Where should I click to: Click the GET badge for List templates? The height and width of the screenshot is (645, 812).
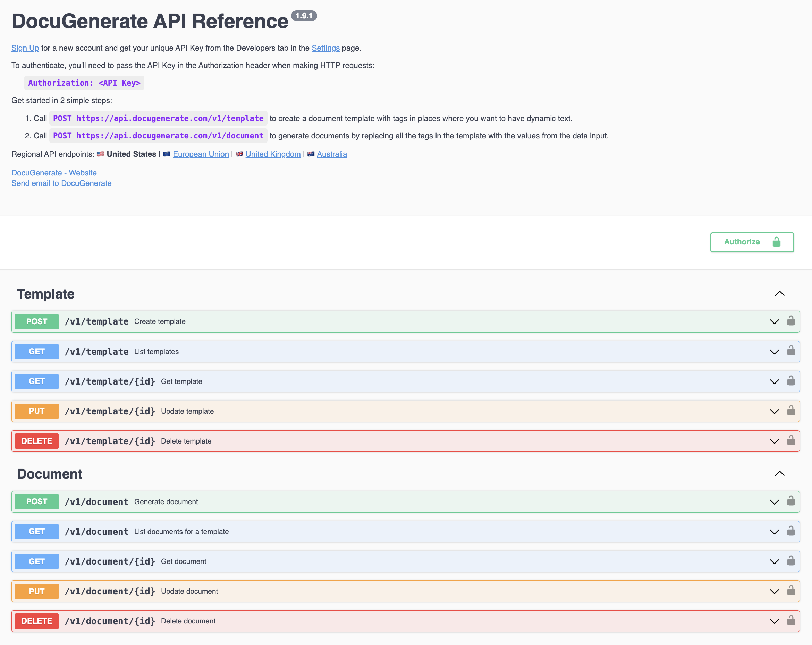pyautogui.click(x=36, y=352)
